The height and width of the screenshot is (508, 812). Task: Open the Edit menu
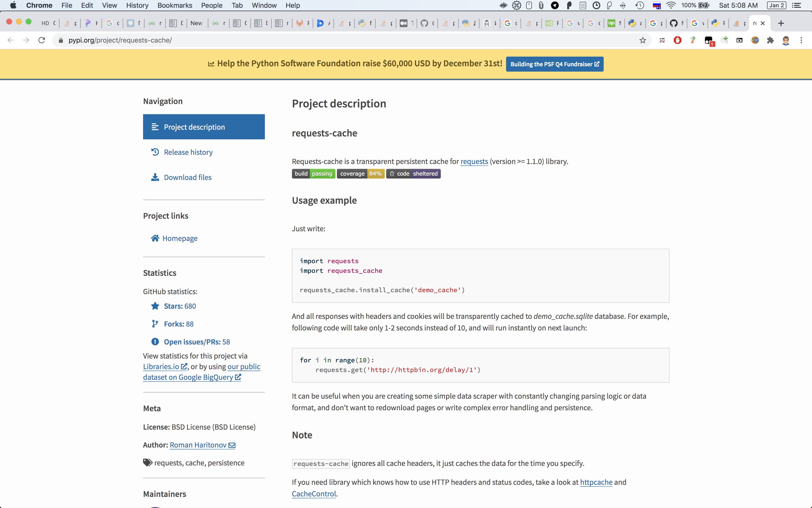tap(87, 5)
